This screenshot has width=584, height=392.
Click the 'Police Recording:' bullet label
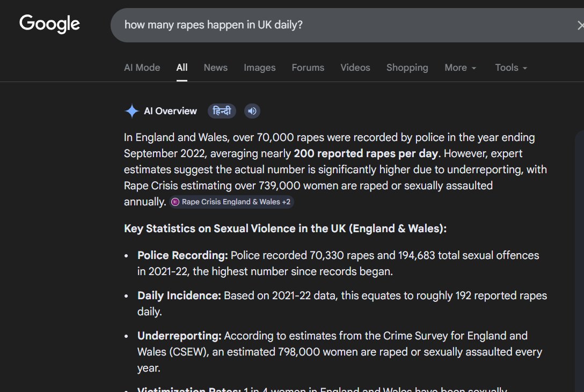pos(182,255)
